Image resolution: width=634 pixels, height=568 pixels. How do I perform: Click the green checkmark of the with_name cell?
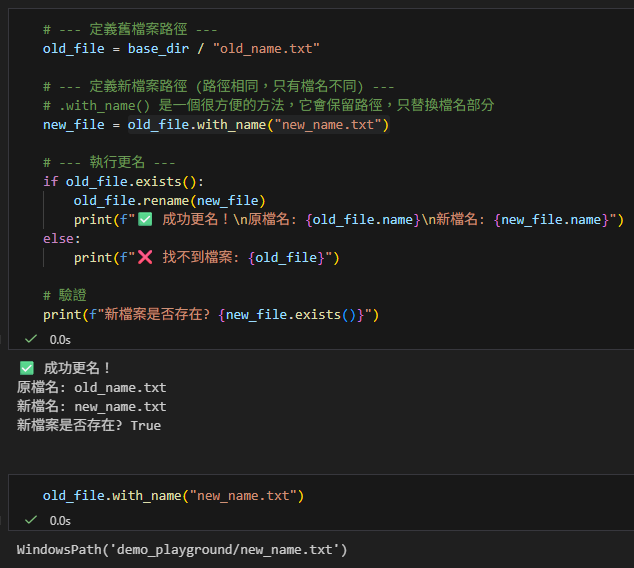[31, 520]
